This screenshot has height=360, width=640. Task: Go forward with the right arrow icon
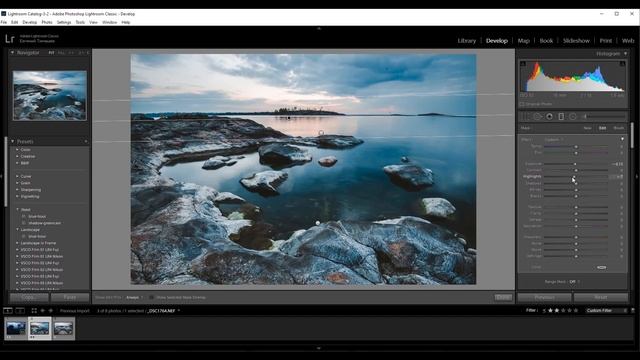click(51, 311)
